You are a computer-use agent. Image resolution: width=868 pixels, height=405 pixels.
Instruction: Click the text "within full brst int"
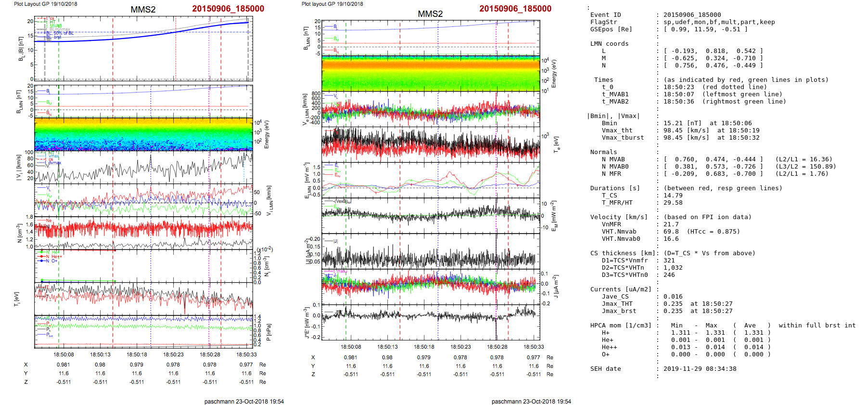pos(817,326)
